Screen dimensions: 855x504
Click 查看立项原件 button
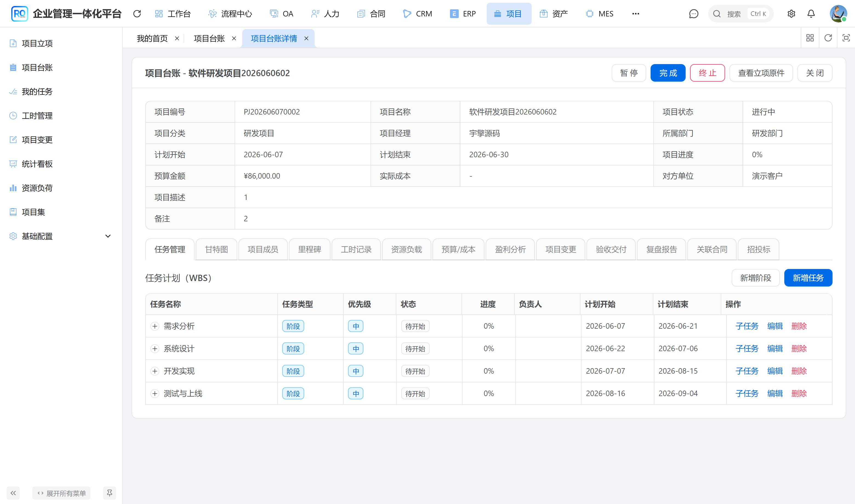coord(761,73)
